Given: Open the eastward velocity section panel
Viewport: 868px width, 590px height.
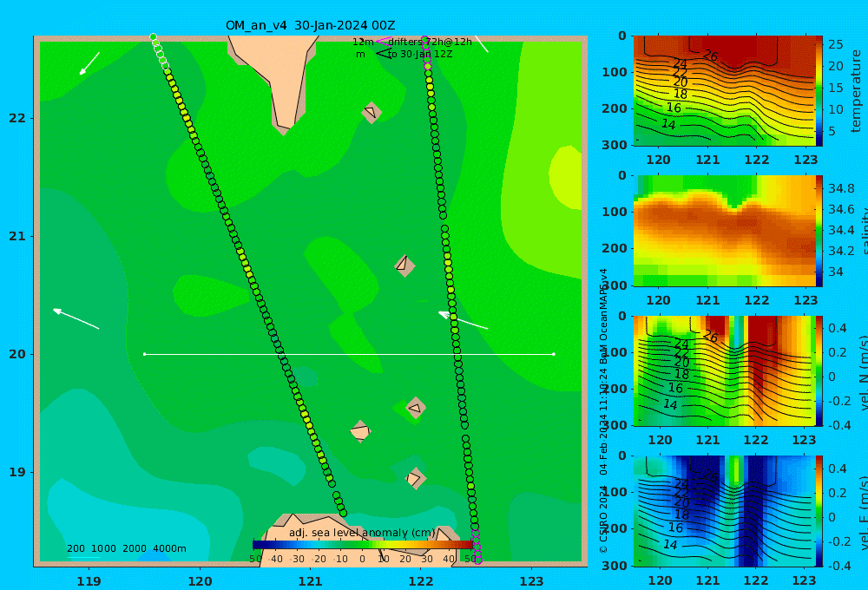Looking at the screenshot, I should tap(725, 511).
